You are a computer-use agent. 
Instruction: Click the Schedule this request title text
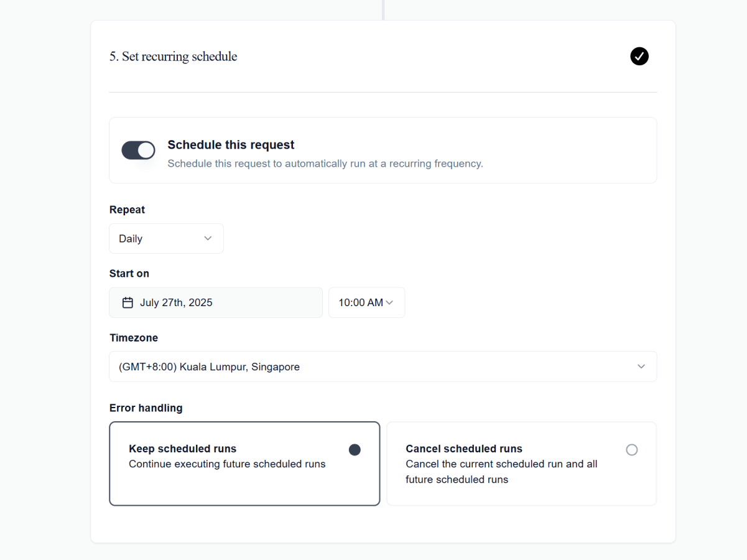click(x=231, y=145)
